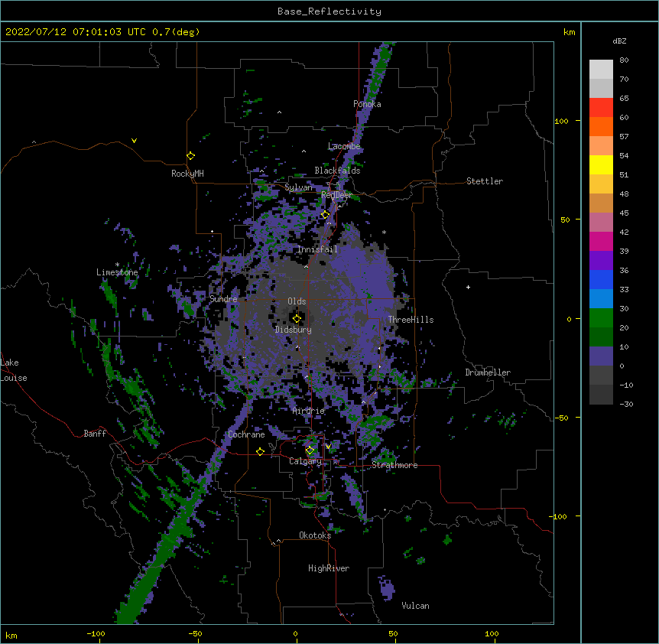Image resolution: width=659 pixels, height=644 pixels.
Task: Pick the light orange 54–57 dBZ swatch
Action: (601, 146)
